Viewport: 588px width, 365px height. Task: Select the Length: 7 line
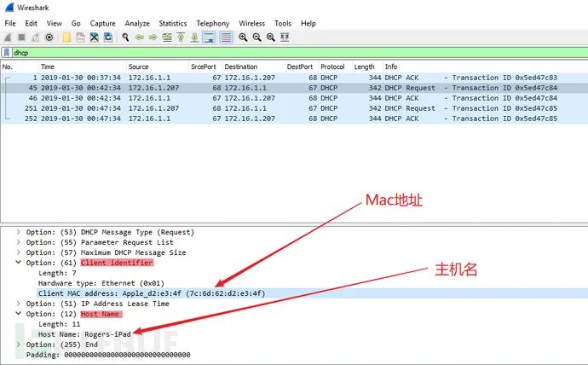(57, 273)
